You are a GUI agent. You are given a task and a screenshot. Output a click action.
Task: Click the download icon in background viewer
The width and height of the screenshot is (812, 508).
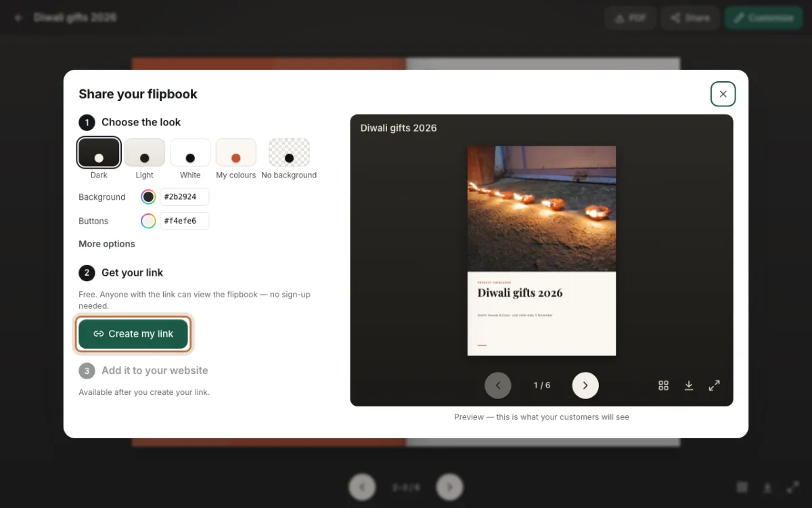click(767, 487)
